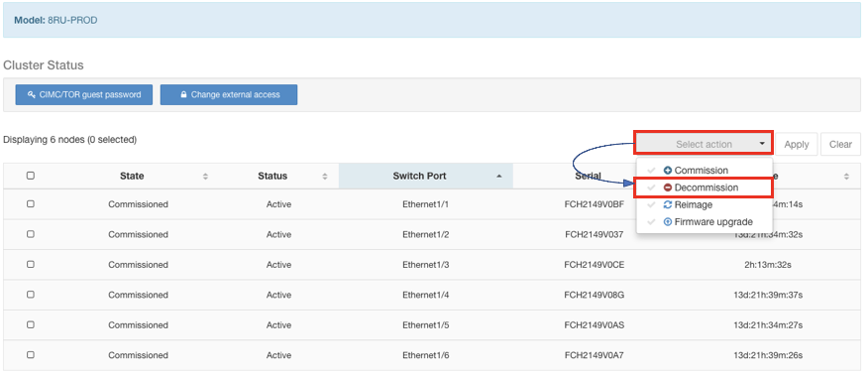Click the ascending arrow in Switch Port header
Image resolution: width=868 pixels, height=376 pixels.
pos(499,177)
